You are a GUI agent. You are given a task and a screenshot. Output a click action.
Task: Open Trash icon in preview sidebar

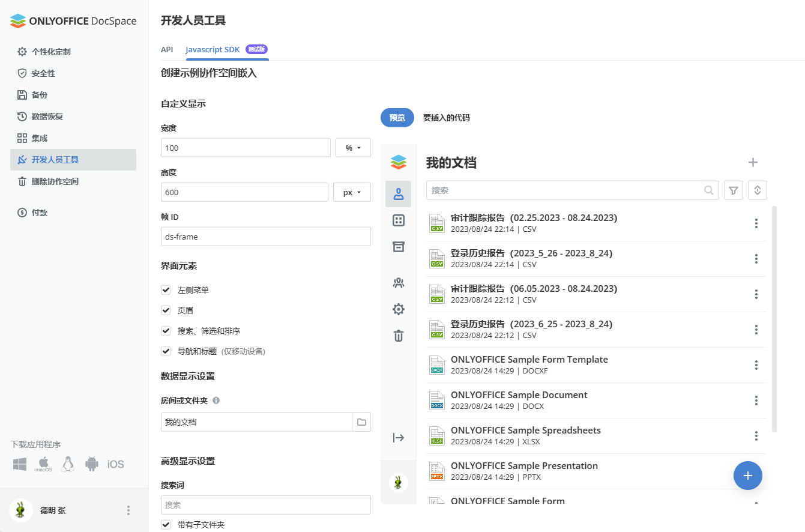[398, 336]
